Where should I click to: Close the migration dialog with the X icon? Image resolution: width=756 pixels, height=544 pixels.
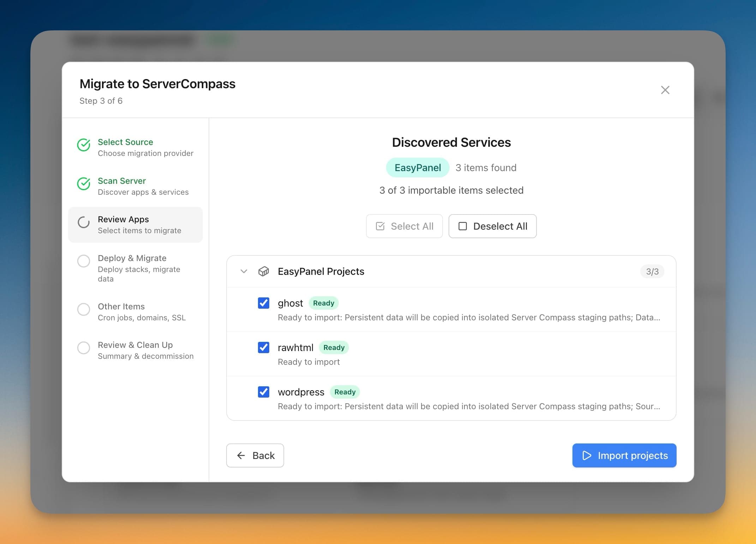(x=665, y=90)
